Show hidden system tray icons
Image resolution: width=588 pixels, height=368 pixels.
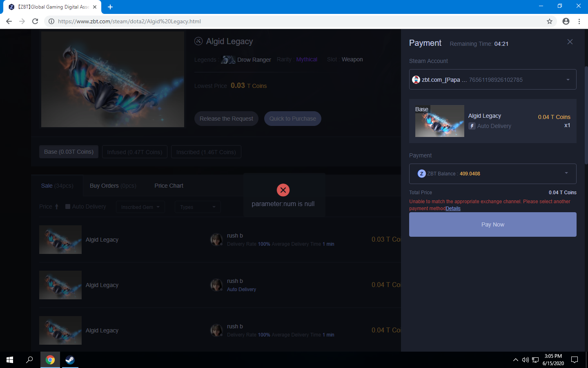click(x=515, y=360)
